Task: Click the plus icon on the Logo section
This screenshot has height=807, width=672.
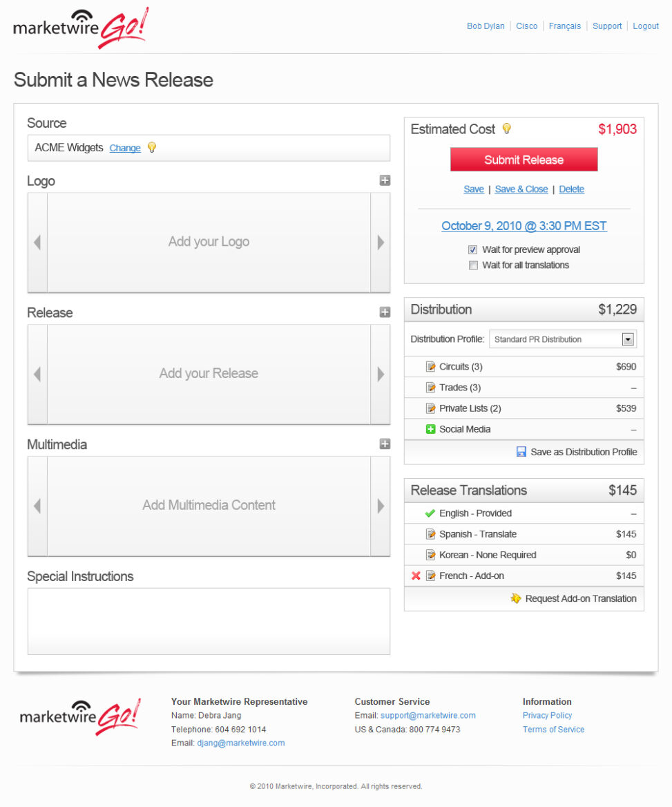Action: 385,180
